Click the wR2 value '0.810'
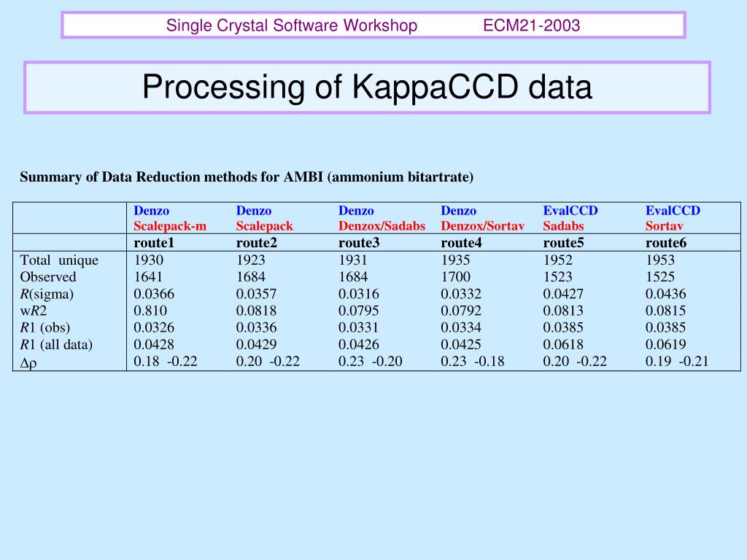 click(150, 311)
